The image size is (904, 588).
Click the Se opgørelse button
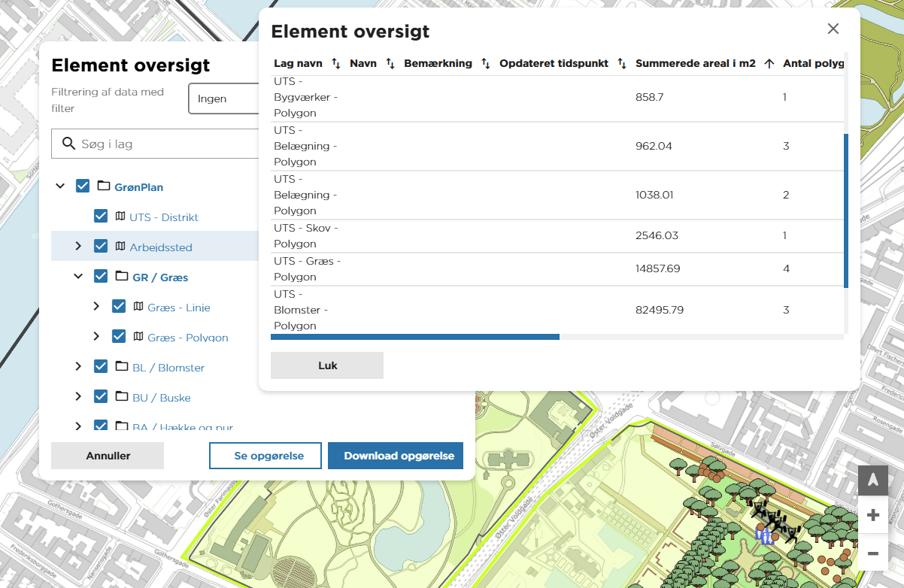tap(265, 456)
